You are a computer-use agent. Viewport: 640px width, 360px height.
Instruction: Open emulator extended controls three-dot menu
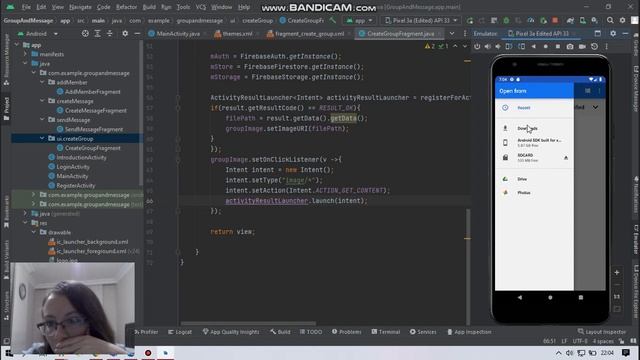607,47
